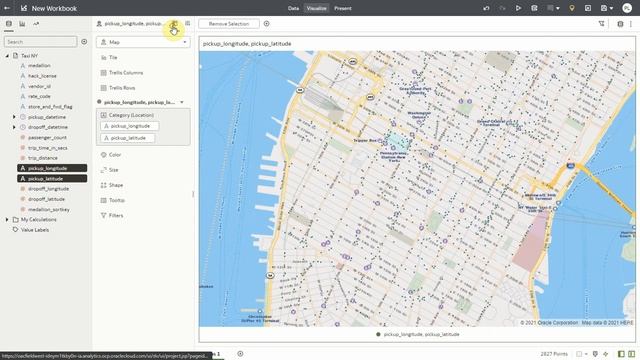Open the pickup_longitude layer dropdown arrow

[x=182, y=102]
